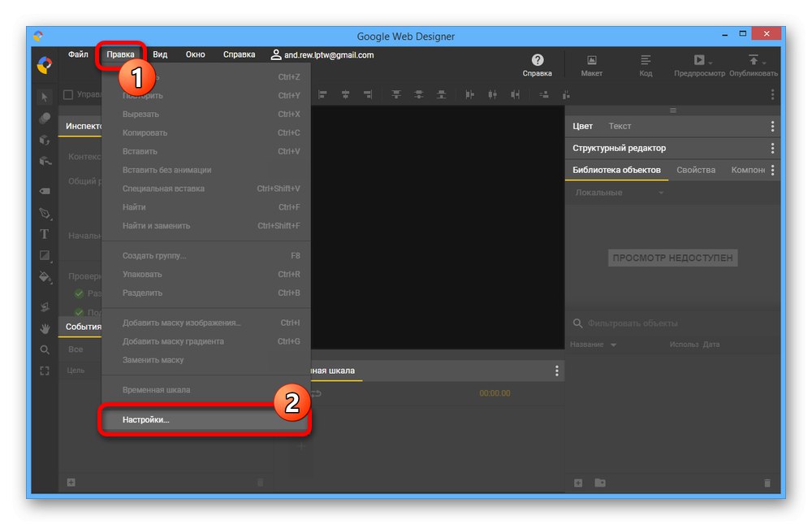Click the and.rew.lptw@gmail.com account button
This screenshot has width=812, height=525.
coord(322,54)
